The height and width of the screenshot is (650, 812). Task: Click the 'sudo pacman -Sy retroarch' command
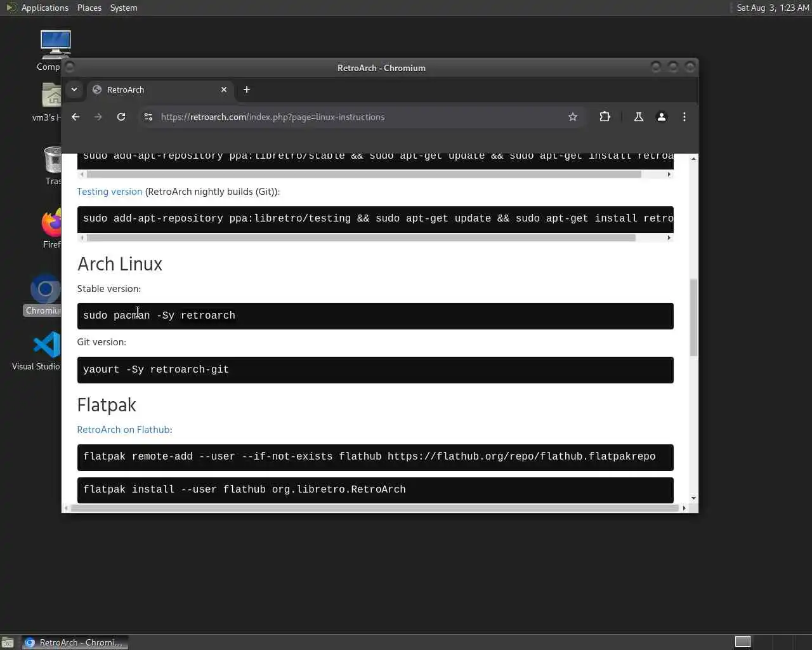click(159, 315)
